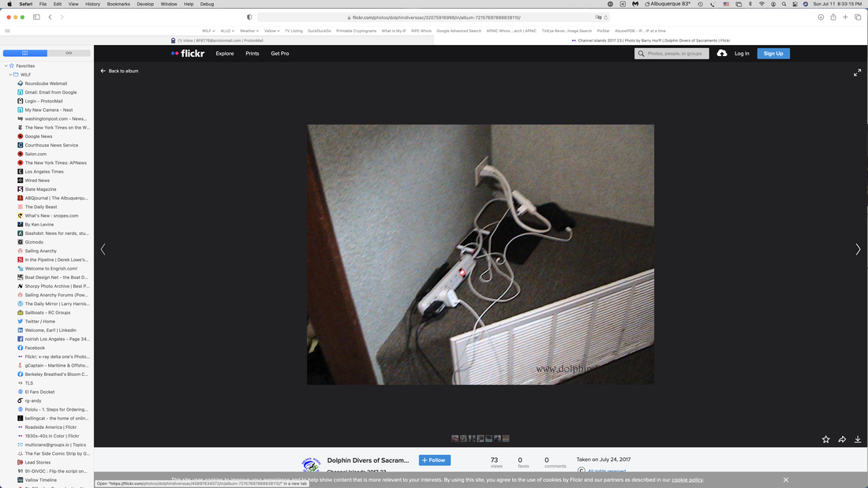Click the Sign Up button
This screenshot has width=868, height=488.
pyautogui.click(x=773, y=54)
